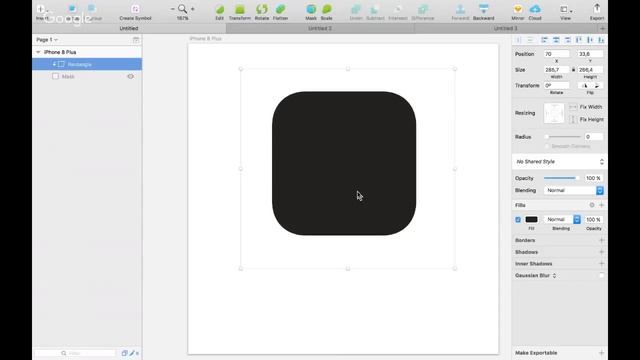Open the black fill color swatch
Screen dimensions: 640x360
[531, 220]
